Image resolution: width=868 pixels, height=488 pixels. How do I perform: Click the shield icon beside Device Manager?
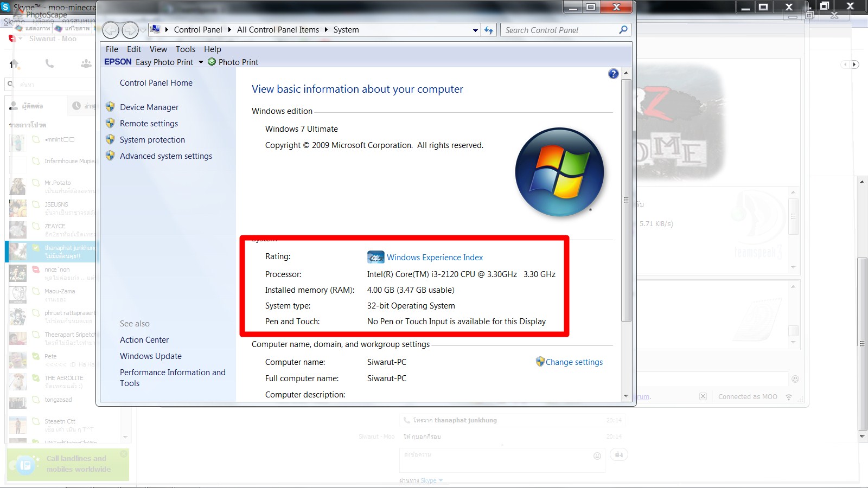pyautogui.click(x=110, y=107)
